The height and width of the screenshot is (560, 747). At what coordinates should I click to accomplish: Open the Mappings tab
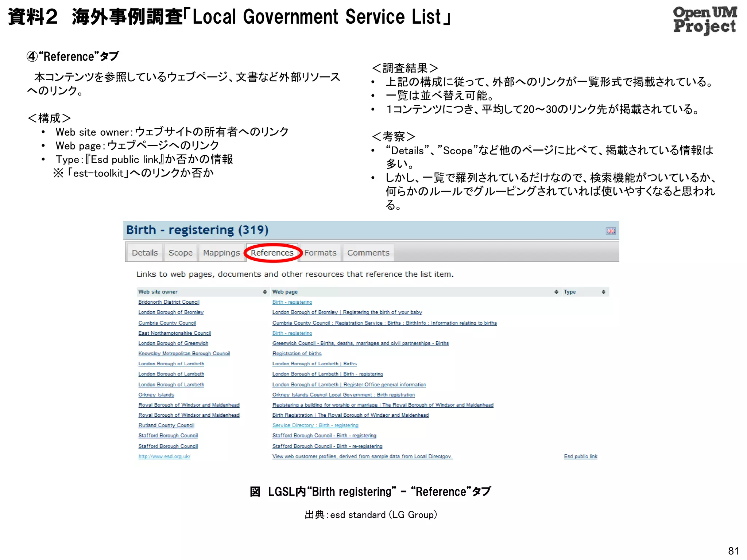221,253
